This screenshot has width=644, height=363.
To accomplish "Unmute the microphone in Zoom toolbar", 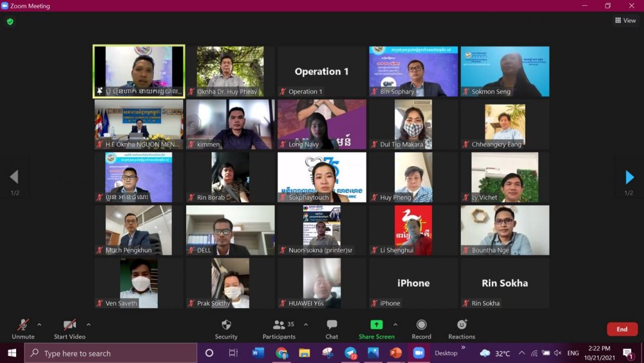I will pyautogui.click(x=23, y=326).
